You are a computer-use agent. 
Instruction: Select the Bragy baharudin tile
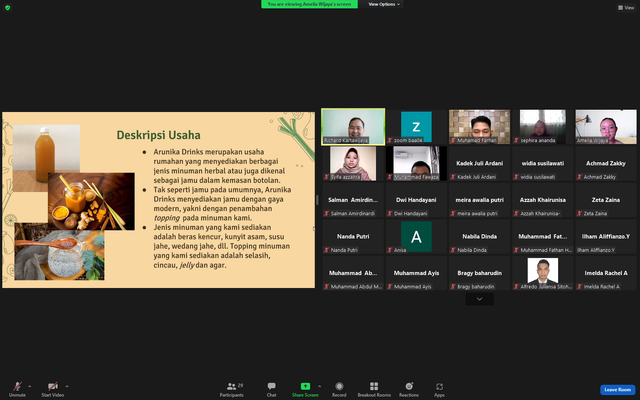[x=479, y=273]
